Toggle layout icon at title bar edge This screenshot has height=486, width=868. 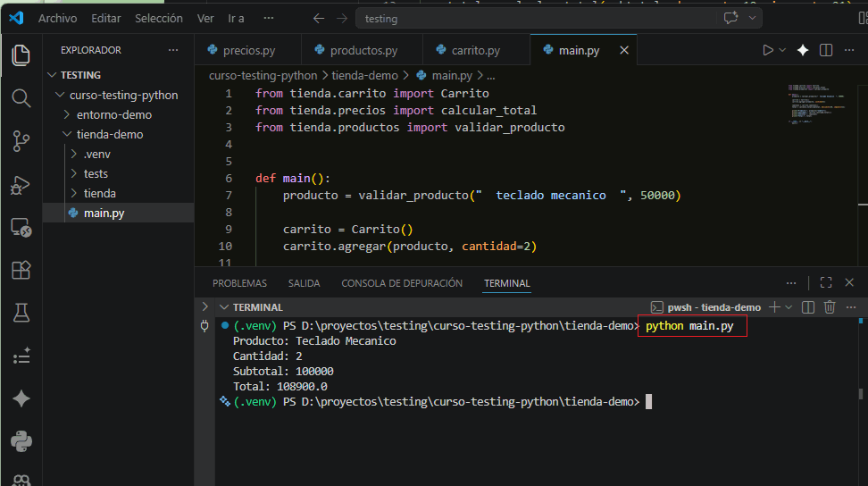click(863, 18)
